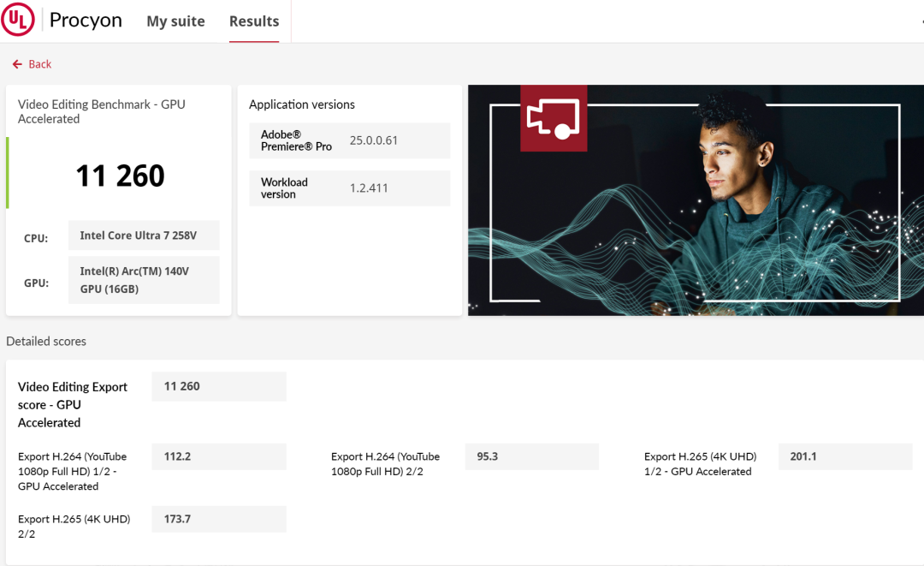The image size is (924, 566).
Task: Click the Application versions heading
Action: pos(302,104)
